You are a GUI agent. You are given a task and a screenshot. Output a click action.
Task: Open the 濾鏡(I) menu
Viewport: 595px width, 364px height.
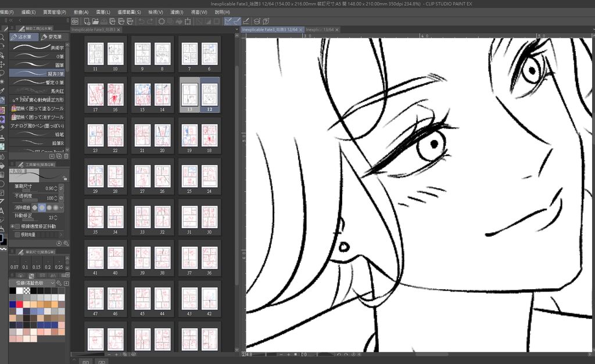[177, 12]
